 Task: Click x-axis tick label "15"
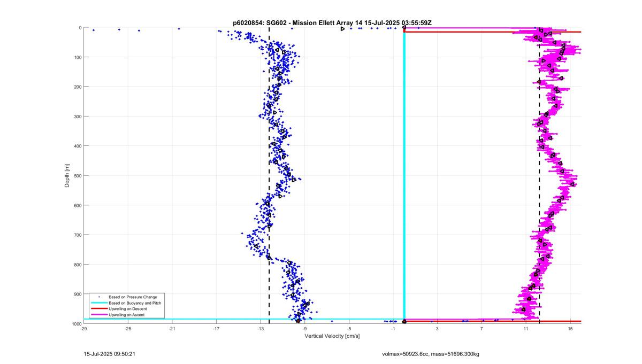570,329
